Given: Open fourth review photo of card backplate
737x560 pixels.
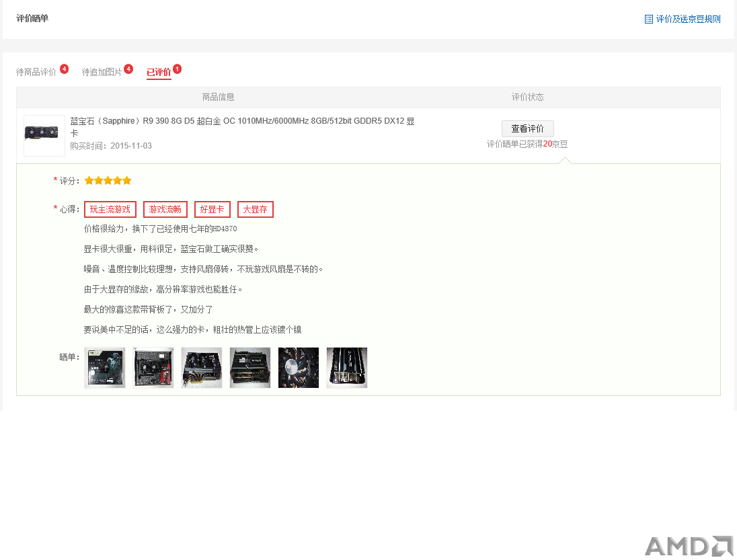Looking at the screenshot, I should [250, 368].
